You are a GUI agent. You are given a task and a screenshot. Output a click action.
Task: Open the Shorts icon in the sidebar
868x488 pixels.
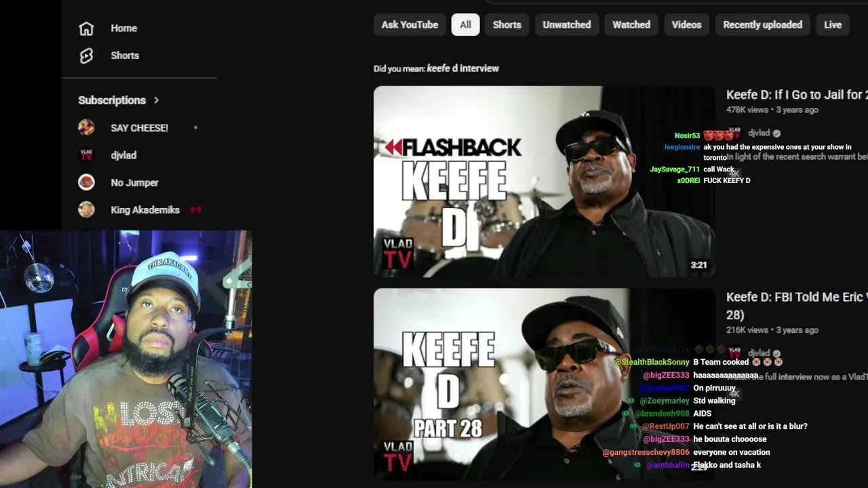(x=86, y=56)
